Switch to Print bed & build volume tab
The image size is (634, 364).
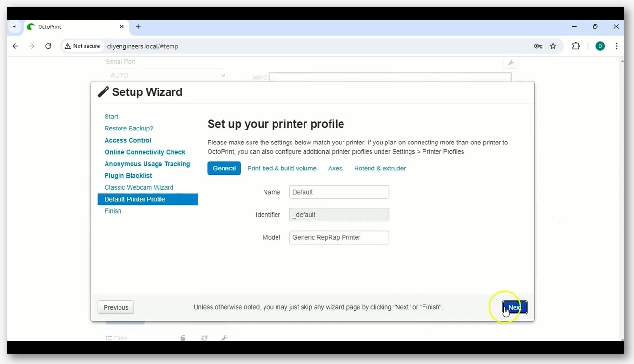(282, 168)
